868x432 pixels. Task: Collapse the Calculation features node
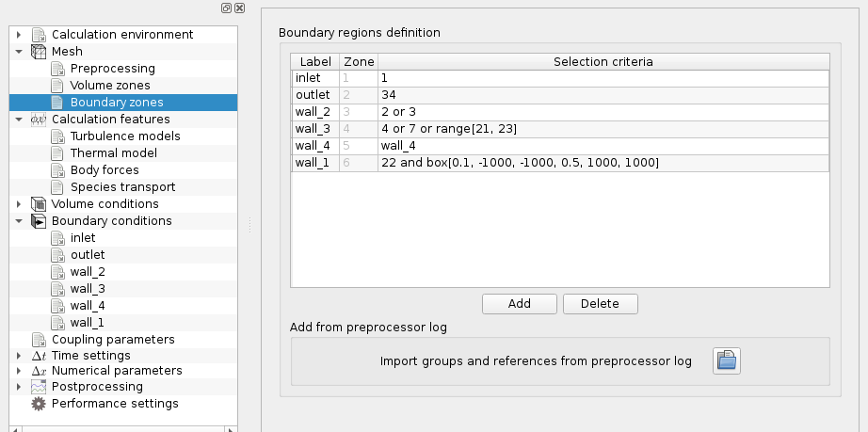click(x=19, y=120)
